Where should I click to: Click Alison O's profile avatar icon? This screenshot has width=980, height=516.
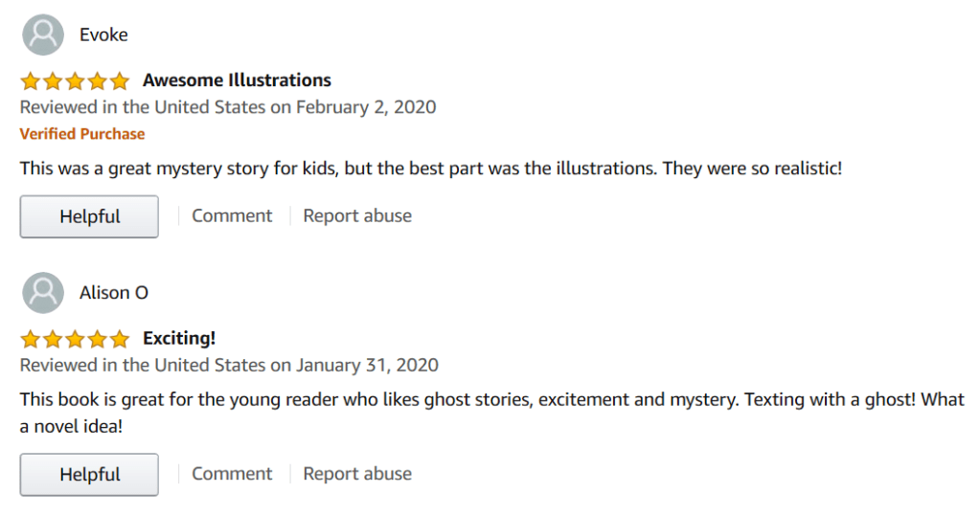[42, 293]
